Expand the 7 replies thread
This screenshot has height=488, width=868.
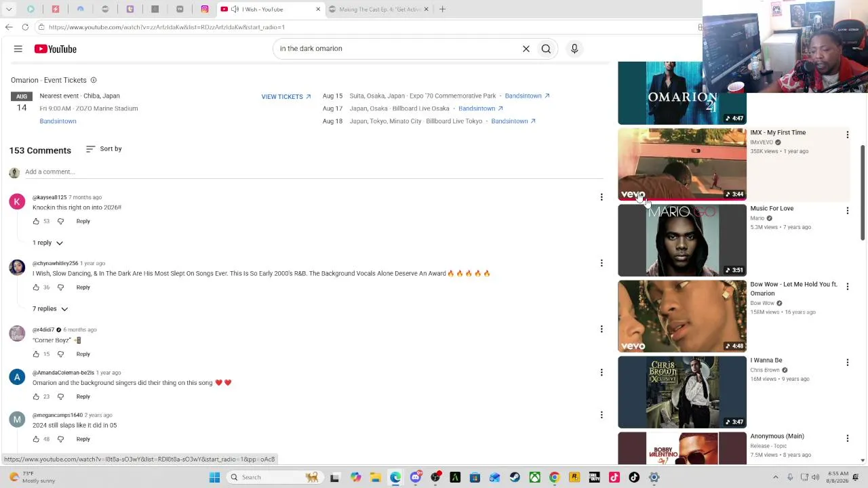[50, 309]
